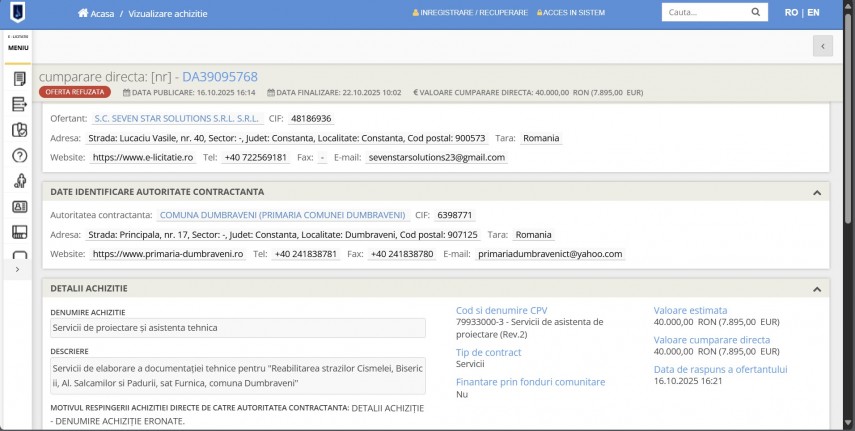The image size is (855, 431).
Task: Click the back arrow button at top right
Action: pyautogui.click(x=822, y=46)
